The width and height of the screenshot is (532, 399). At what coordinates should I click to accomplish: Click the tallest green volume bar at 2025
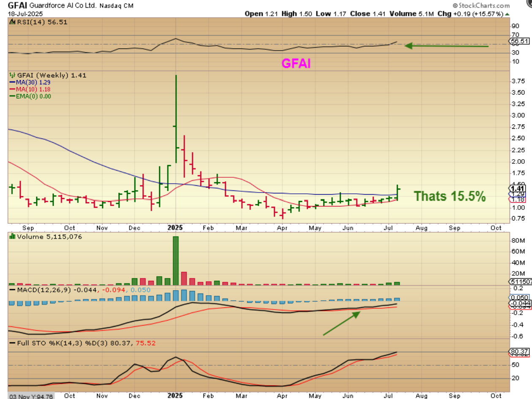click(175, 260)
